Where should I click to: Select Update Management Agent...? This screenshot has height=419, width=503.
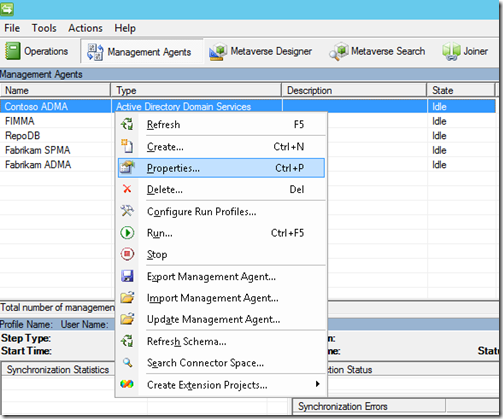(x=221, y=319)
